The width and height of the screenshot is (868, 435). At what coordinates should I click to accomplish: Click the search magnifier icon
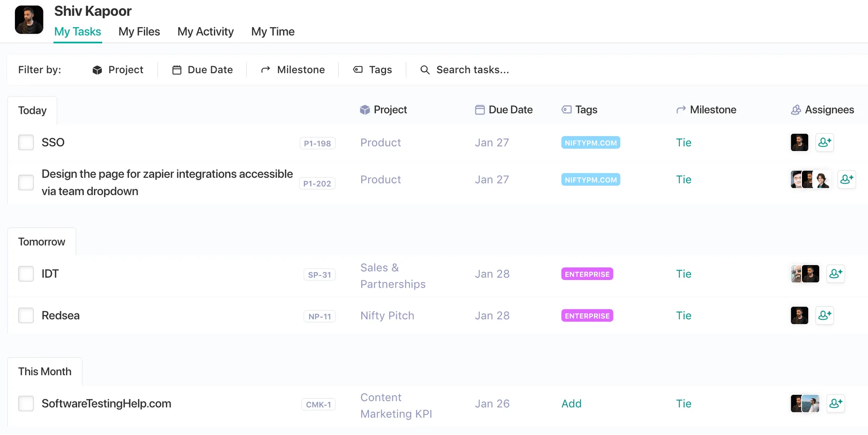[425, 70]
